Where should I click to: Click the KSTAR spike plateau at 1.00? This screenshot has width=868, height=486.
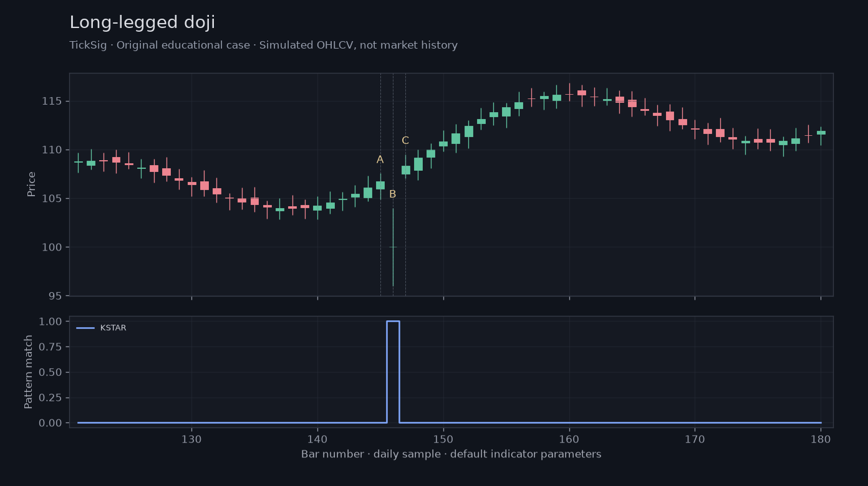(393, 322)
